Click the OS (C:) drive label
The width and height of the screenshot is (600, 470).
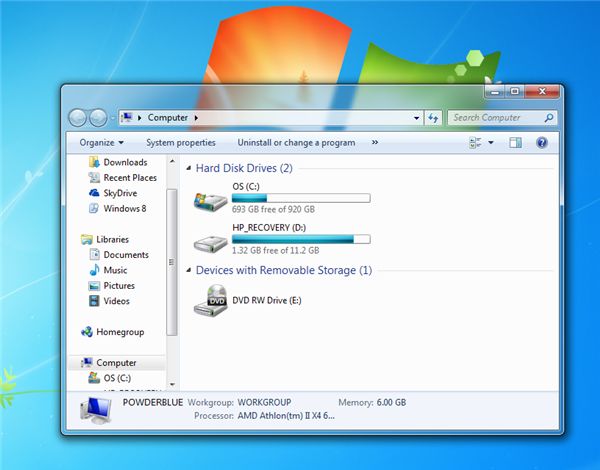click(246, 186)
